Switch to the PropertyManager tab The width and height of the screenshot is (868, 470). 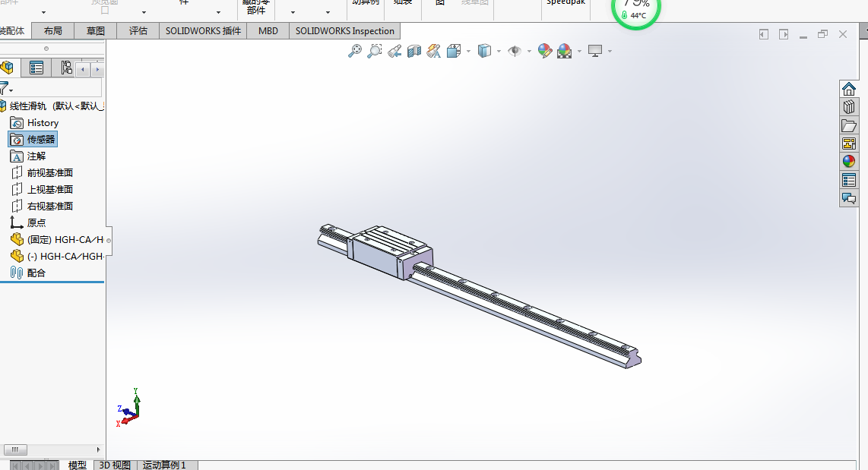pyautogui.click(x=36, y=68)
